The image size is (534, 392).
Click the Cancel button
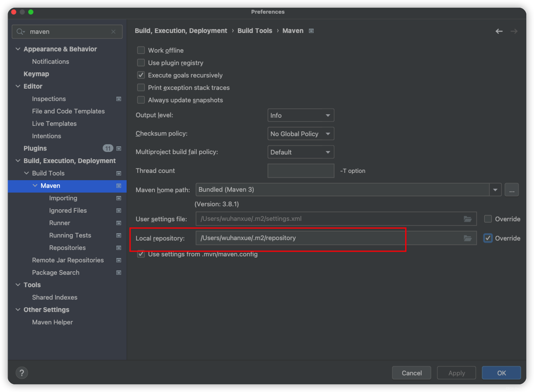coord(411,373)
